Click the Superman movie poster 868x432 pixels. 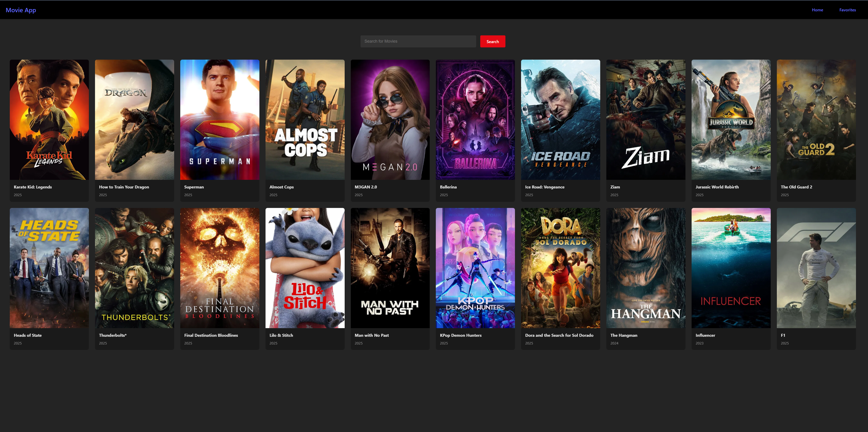tap(220, 120)
